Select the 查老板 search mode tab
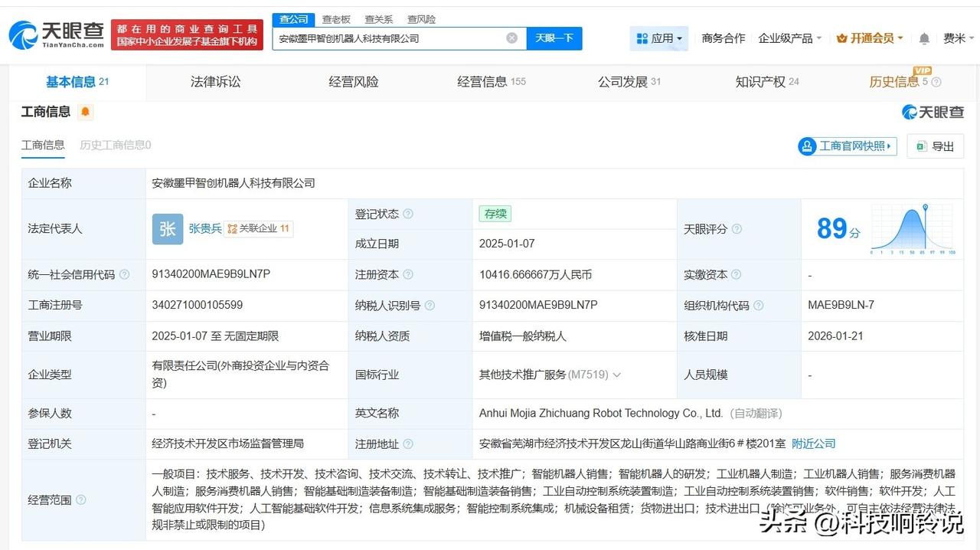Viewport: 980px width, 550px height. [336, 19]
